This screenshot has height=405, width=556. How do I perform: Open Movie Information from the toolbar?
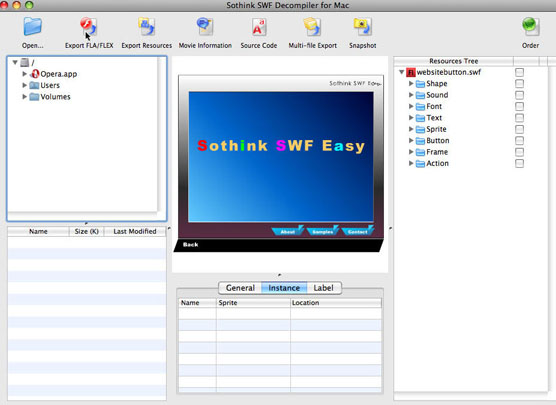pos(205,27)
